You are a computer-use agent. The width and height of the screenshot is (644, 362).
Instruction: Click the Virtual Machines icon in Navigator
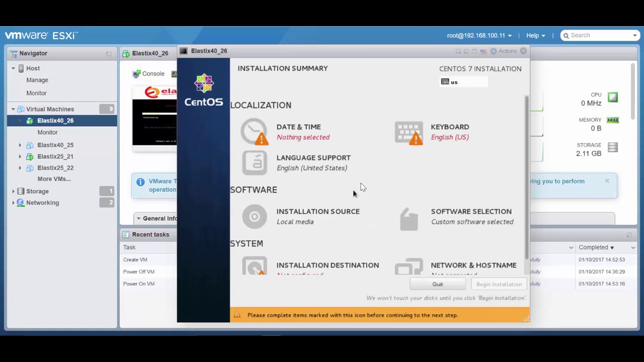click(x=21, y=109)
